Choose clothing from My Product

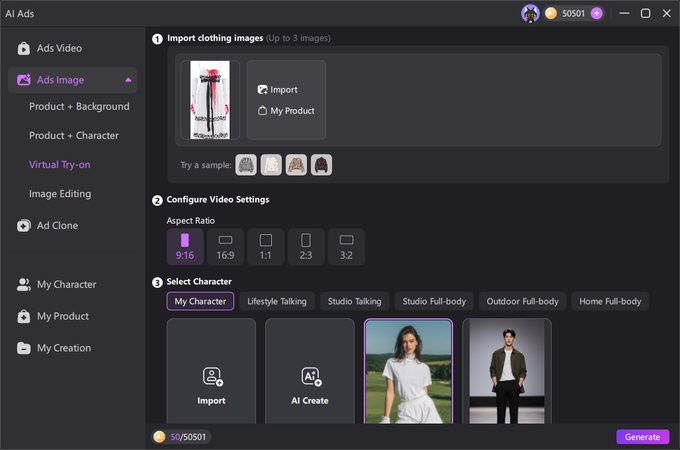(286, 111)
